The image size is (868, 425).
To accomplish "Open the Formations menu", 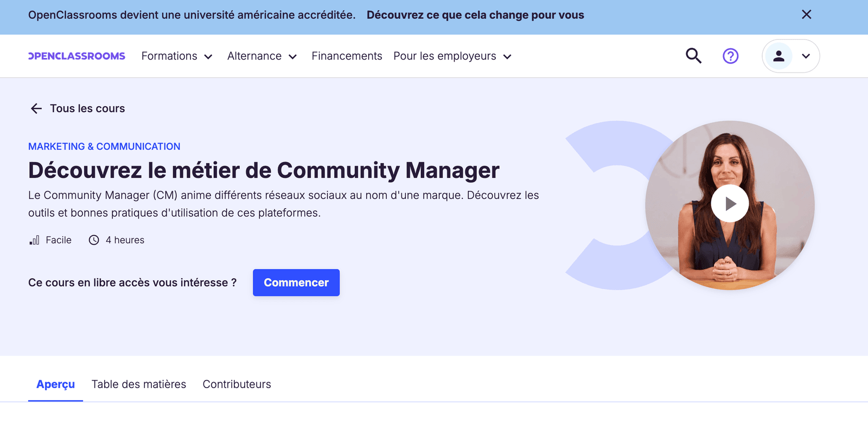I will 169,56.
